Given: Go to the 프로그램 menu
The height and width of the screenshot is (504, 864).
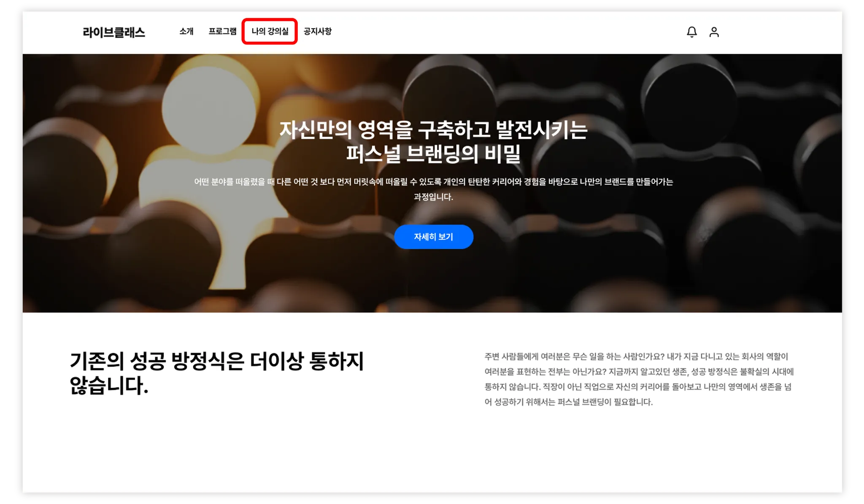Looking at the screenshot, I should click(222, 31).
